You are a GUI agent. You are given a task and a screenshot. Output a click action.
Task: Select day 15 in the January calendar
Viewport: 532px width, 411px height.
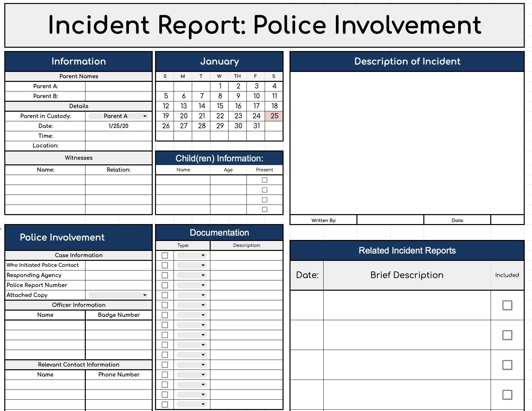[220, 106]
